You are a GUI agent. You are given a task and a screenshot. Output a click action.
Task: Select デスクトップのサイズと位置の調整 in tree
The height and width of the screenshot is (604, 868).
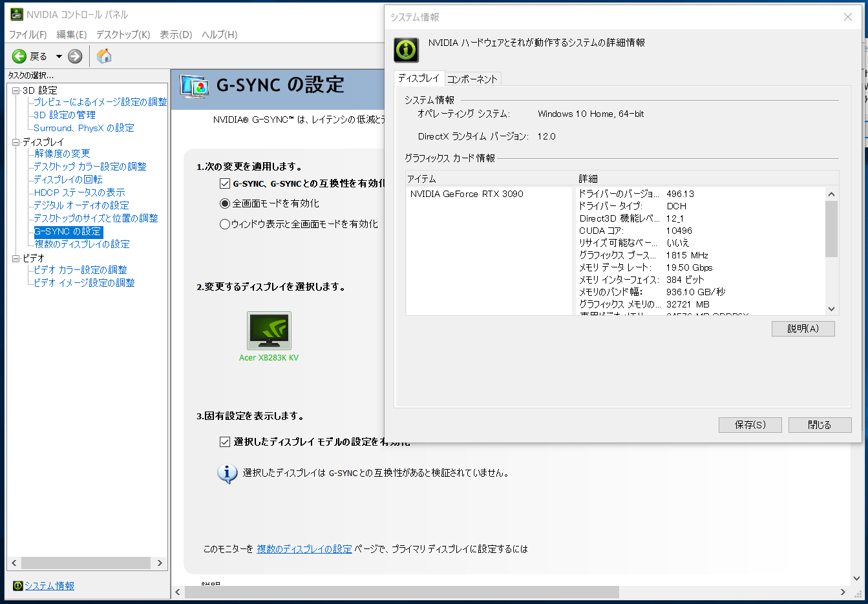click(96, 218)
